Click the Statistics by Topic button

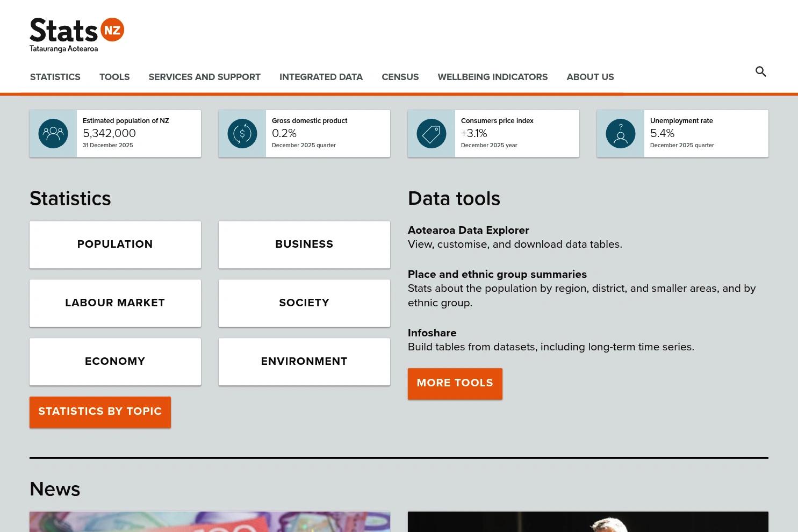coord(100,412)
